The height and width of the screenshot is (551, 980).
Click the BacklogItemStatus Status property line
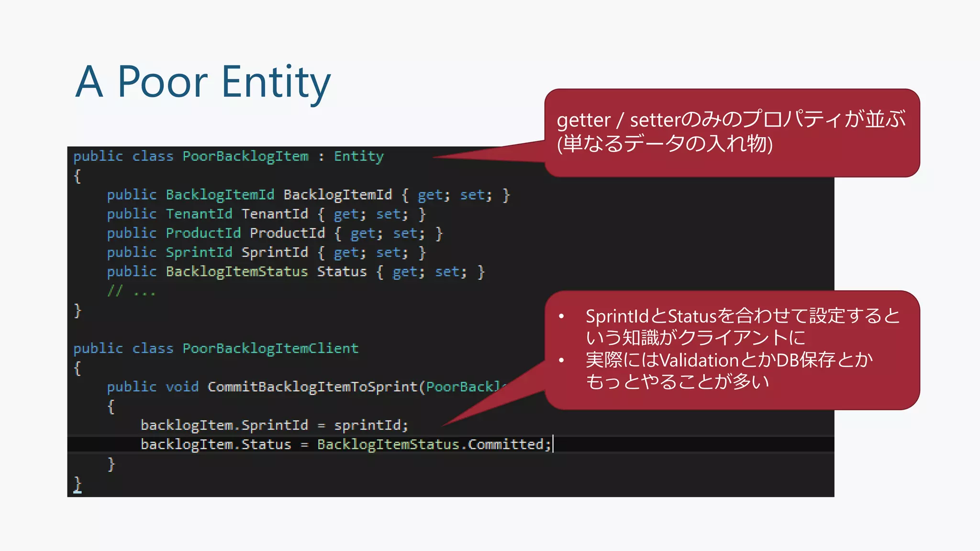pos(296,272)
